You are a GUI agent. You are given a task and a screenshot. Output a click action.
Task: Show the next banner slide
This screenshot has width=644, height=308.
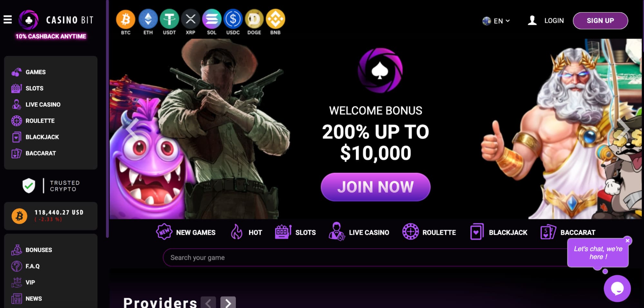[x=623, y=129]
